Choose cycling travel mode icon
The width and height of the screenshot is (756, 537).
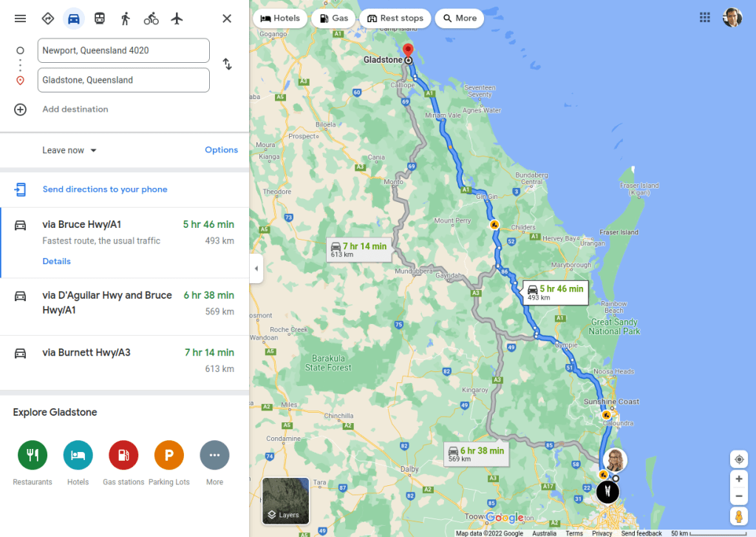tap(151, 18)
